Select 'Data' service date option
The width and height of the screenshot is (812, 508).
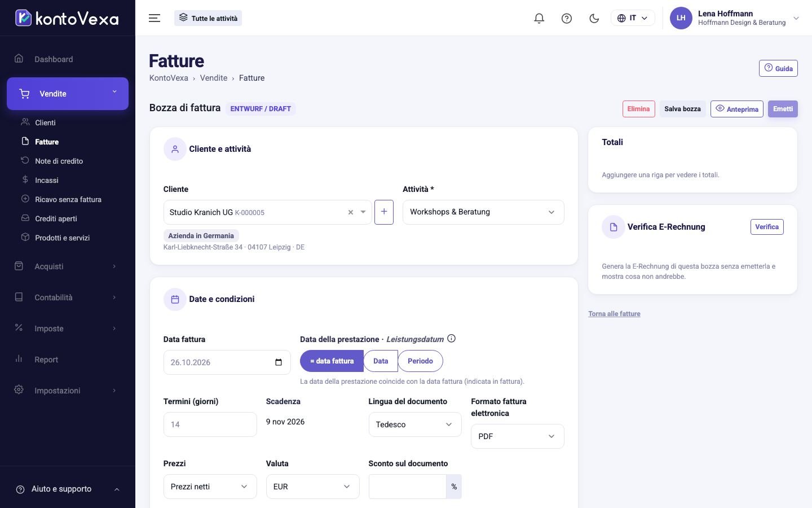(x=381, y=361)
